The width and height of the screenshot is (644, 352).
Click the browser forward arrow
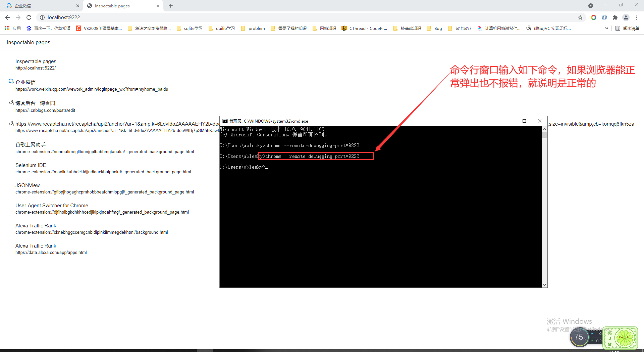tap(18, 17)
